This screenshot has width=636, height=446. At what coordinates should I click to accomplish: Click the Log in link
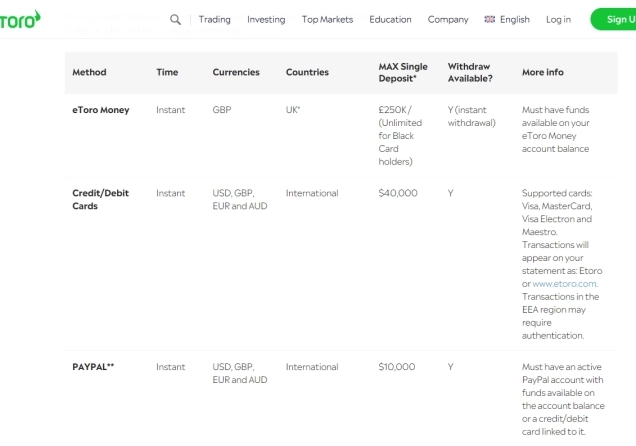558,19
